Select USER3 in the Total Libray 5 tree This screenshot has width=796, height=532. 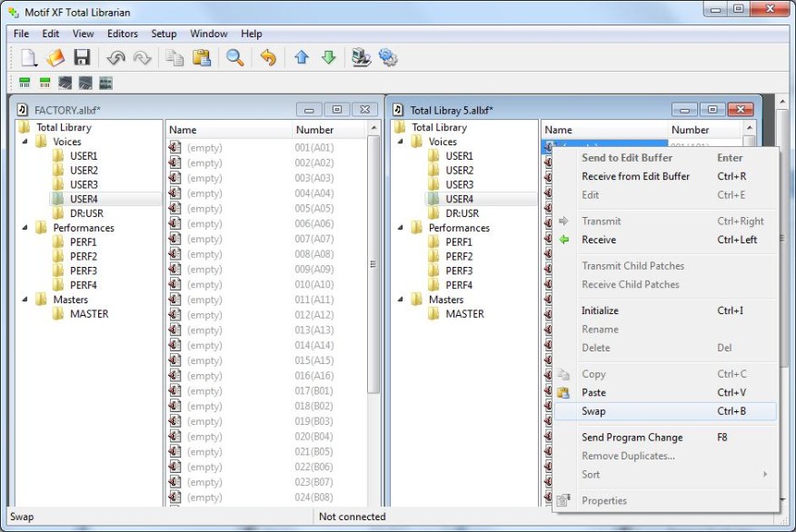[460, 184]
